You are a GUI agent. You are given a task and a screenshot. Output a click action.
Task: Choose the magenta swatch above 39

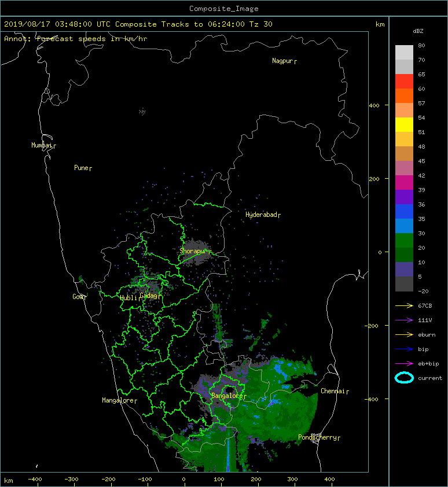(x=404, y=183)
